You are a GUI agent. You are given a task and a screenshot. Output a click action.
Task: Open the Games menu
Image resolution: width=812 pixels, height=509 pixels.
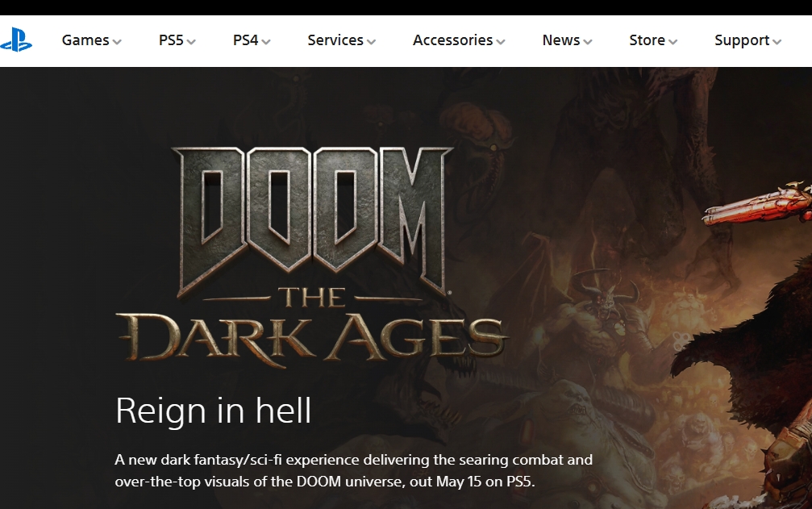pos(91,40)
